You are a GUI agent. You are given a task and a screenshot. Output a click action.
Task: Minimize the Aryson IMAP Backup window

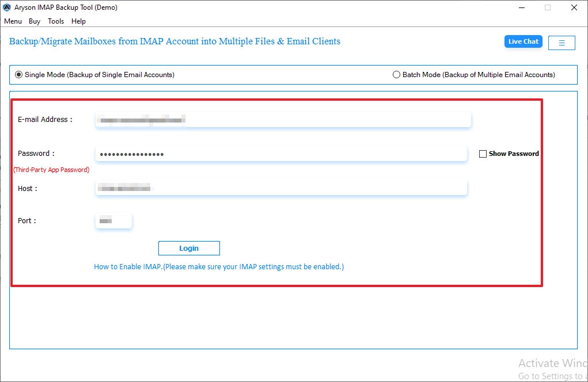pos(522,7)
